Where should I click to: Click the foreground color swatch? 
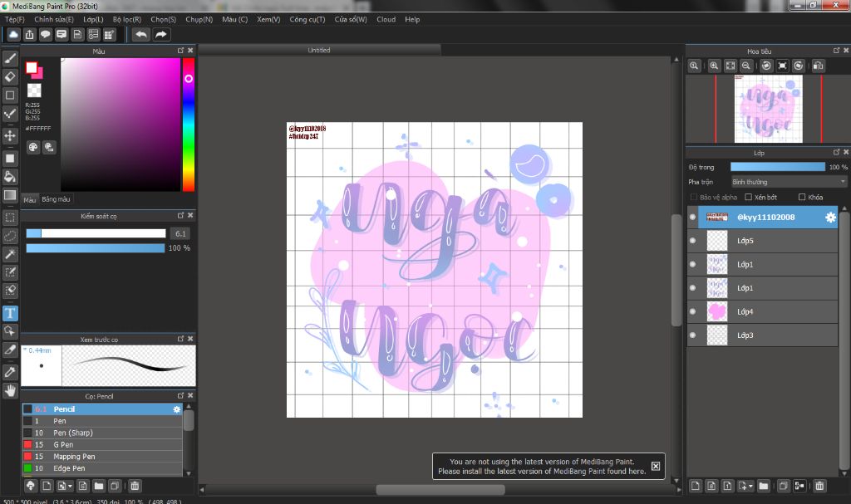[x=32, y=67]
